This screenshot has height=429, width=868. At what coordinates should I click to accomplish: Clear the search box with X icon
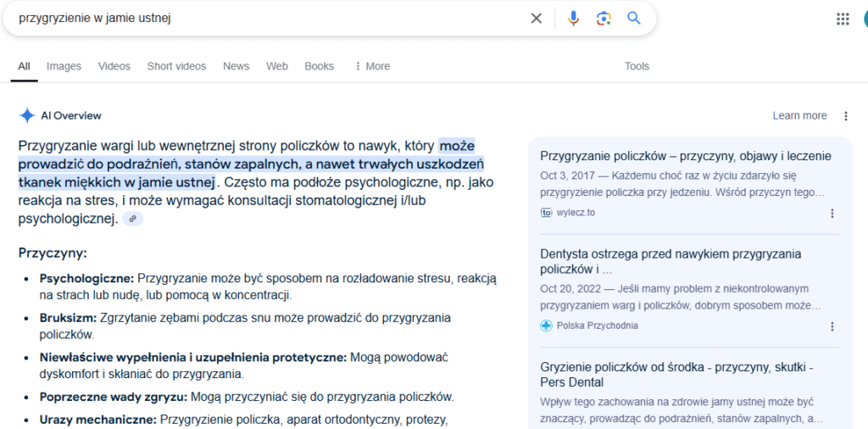(536, 19)
